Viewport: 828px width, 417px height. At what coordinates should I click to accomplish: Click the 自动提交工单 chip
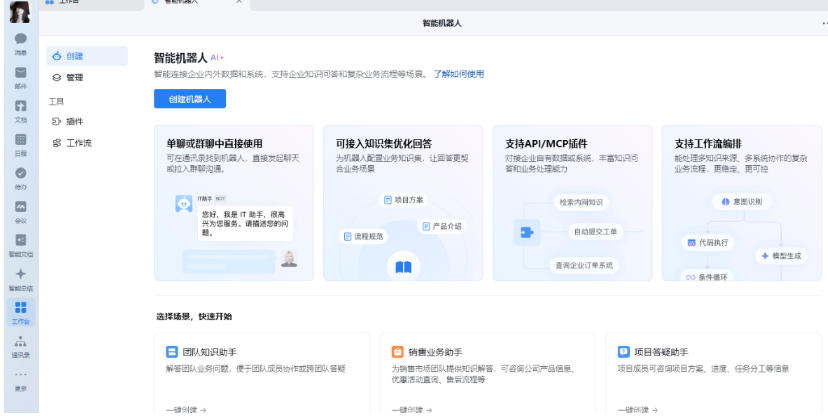coord(596,232)
